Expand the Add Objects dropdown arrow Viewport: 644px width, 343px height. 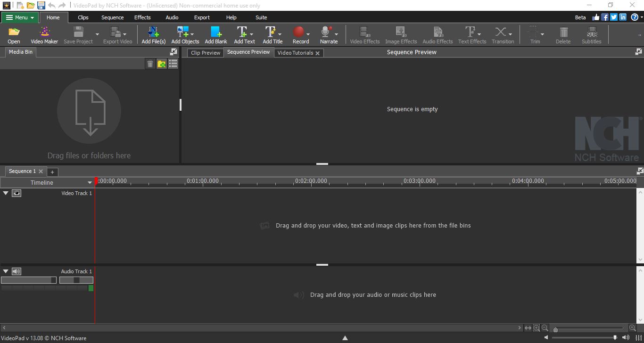(x=192, y=34)
